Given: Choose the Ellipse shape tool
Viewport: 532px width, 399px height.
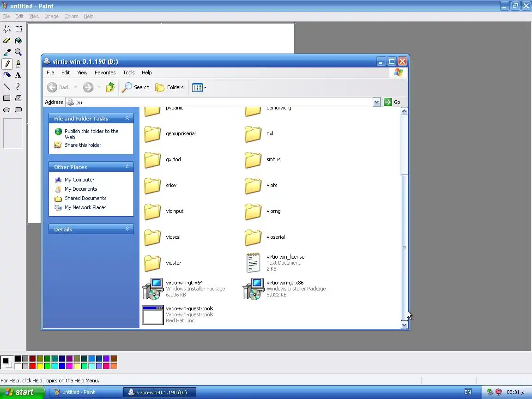Looking at the screenshot, I should (7, 110).
